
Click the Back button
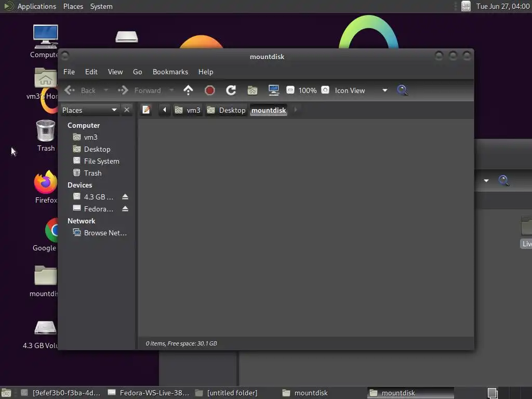tap(81, 90)
